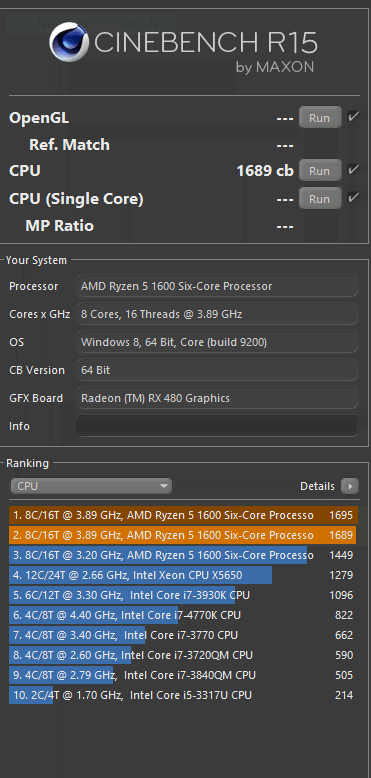
Task: Select the Core i7-3840QM ranking row
Action: (x=183, y=675)
